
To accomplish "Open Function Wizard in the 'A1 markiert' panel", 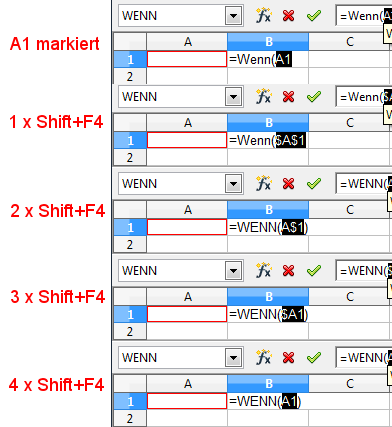I will pyautogui.click(x=263, y=16).
